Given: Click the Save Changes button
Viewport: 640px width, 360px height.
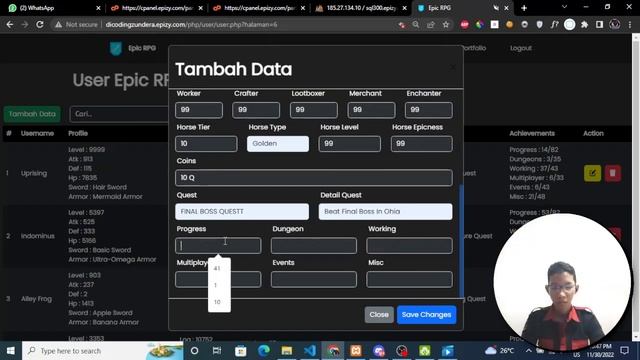Looking at the screenshot, I should click(427, 315).
